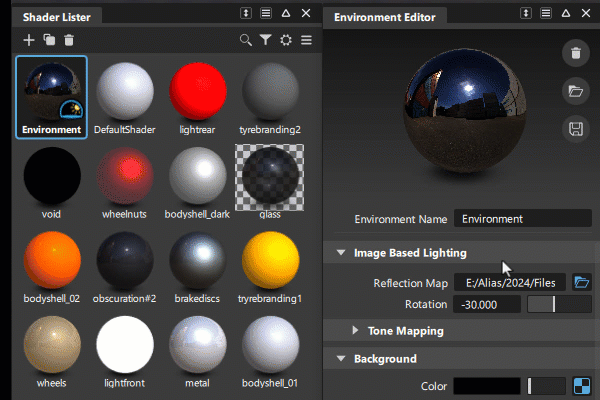Click Environment Editor title bar arrows icon

click(x=526, y=13)
